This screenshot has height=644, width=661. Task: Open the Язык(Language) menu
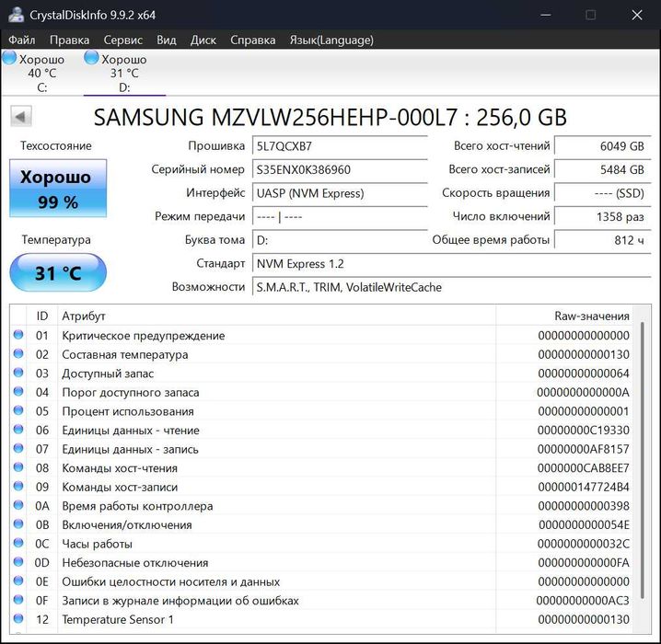(x=331, y=40)
